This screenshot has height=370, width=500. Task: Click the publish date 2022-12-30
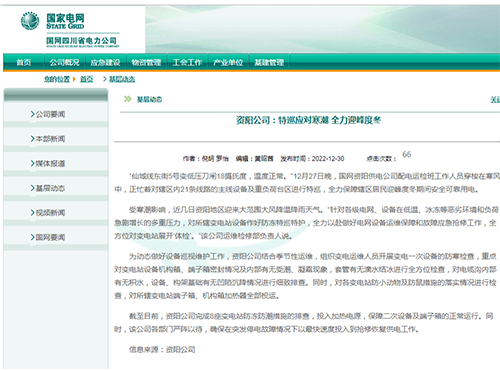pyautogui.click(x=328, y=159)
